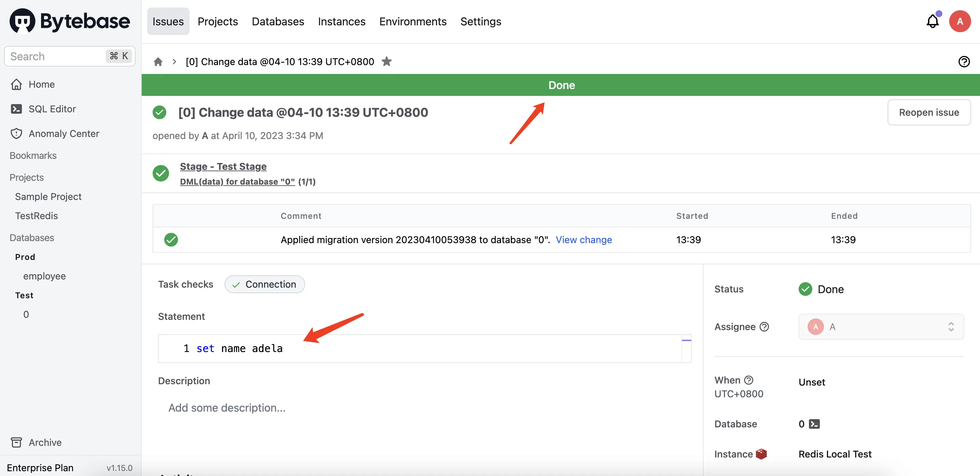980x476 pixels.
Task: Click the Bytebase logo
Action: point(69,21)
